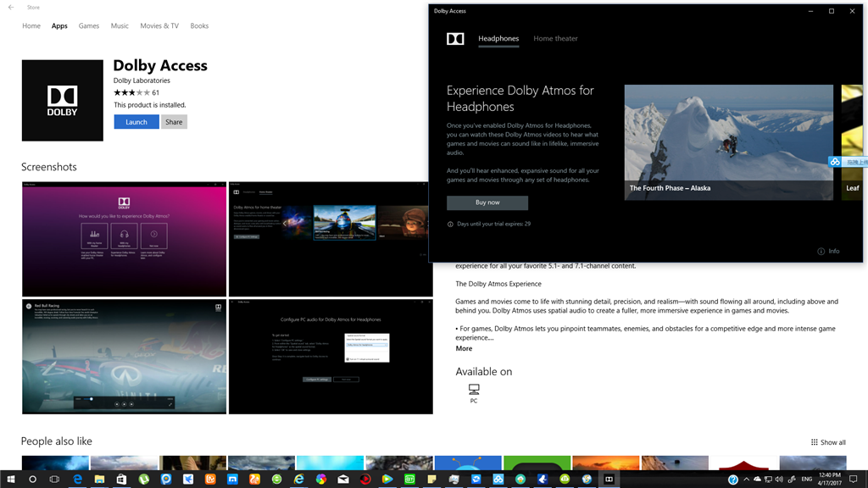The width and height of the screenshot is (868, 488).
Task: Open the Configure PC audio screenshot thumbnail
Action: click(x=331, y=357)
